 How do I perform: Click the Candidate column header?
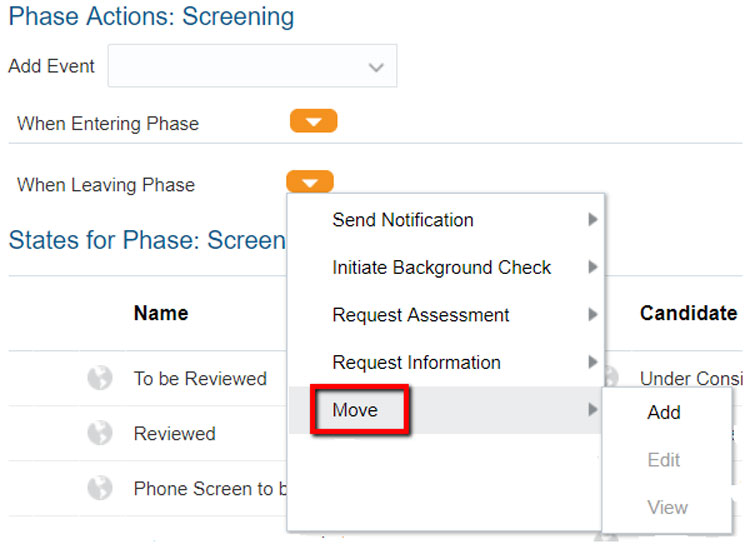point(688,313)
